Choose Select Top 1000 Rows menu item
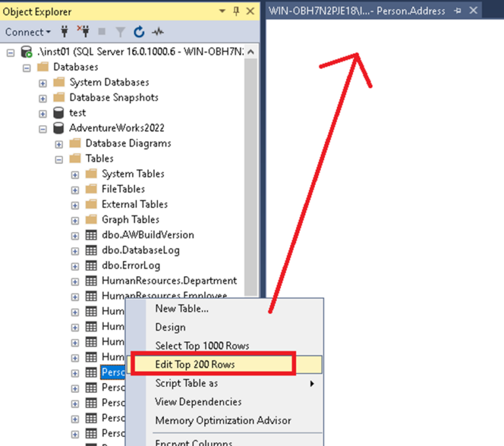 tap(202, 346)
